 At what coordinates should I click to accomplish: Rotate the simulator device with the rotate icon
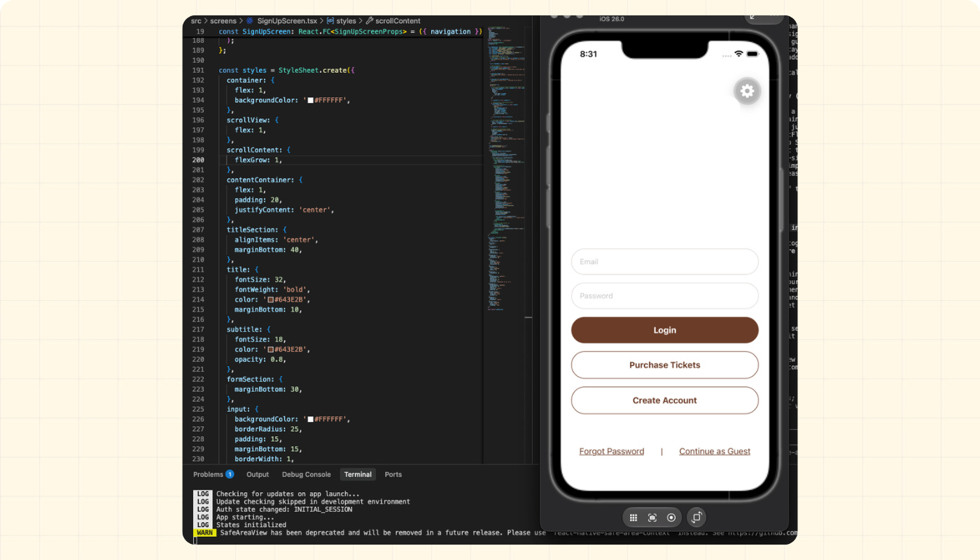(696, 517)
